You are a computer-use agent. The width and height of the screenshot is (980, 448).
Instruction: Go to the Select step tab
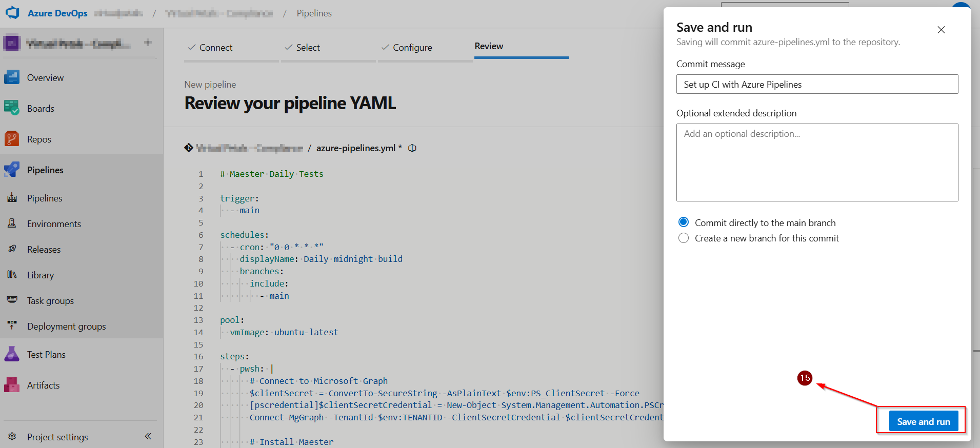(x=328, y=48)
